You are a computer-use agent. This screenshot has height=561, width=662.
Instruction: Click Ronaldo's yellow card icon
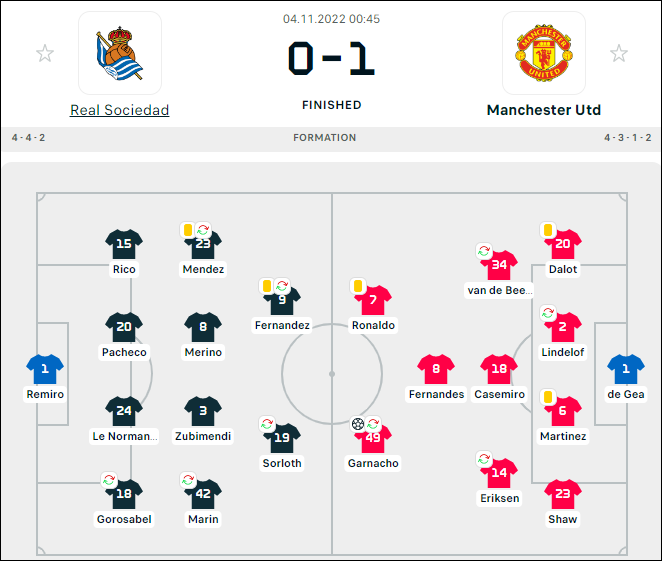pyautogui.click(x=358, y=286)
